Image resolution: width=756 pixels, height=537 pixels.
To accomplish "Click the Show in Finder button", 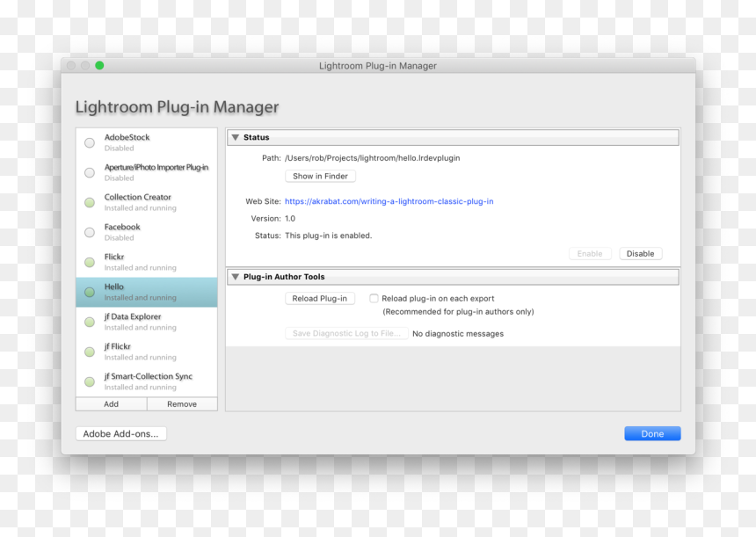I will [320, 177].
